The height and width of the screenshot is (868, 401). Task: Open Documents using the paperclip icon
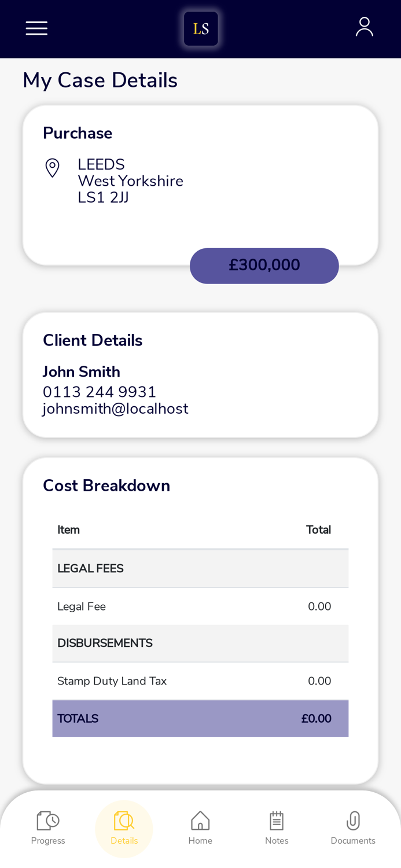(353, 820)
